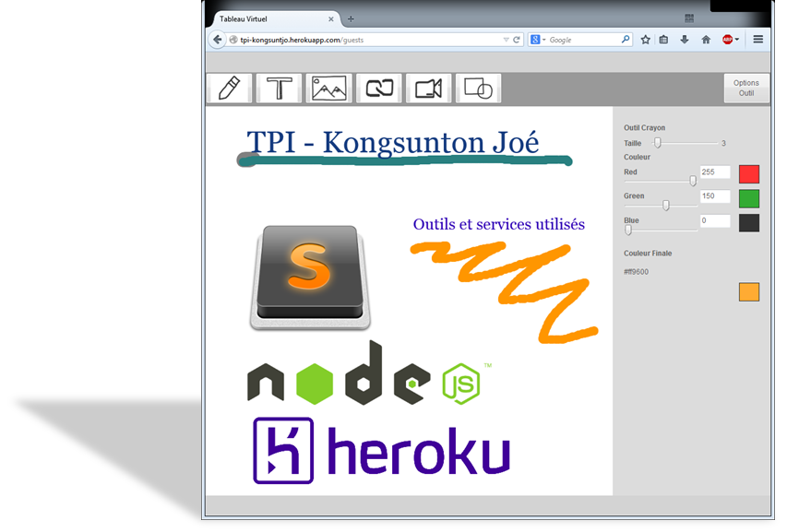Select the shapes tool
This screenshot has height=532, width=787.
click(x=478, y=89)
